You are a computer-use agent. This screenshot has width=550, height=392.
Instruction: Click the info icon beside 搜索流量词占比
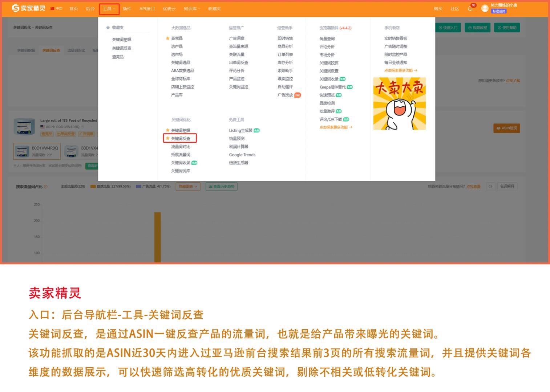[x=45, y=187]
